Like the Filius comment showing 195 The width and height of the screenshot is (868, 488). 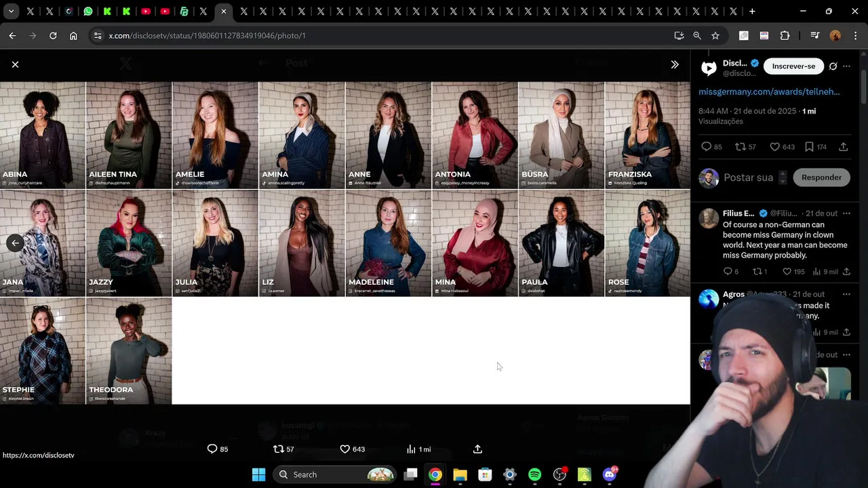tap(787, 271)
